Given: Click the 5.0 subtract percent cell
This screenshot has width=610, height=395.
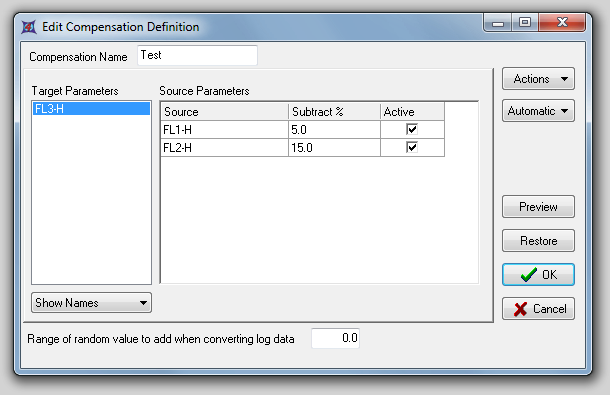Looking at the screenshot, I should tap(334, 130).
